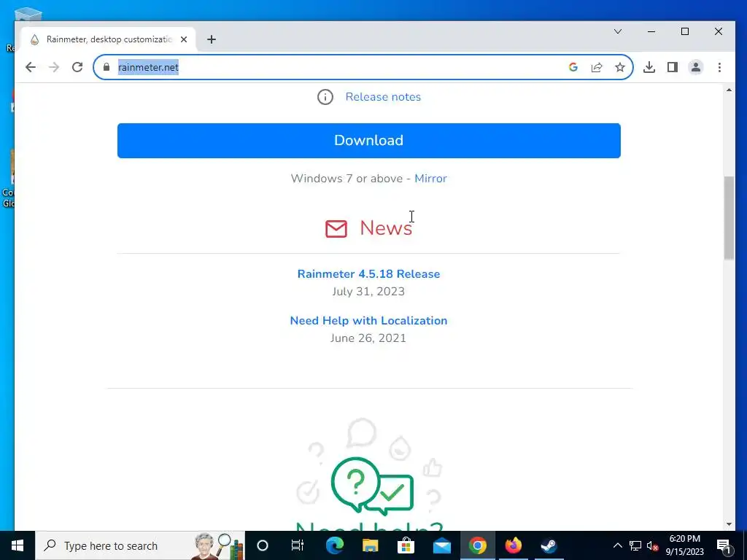Toggle the Chrome side panel

point(672,67)
